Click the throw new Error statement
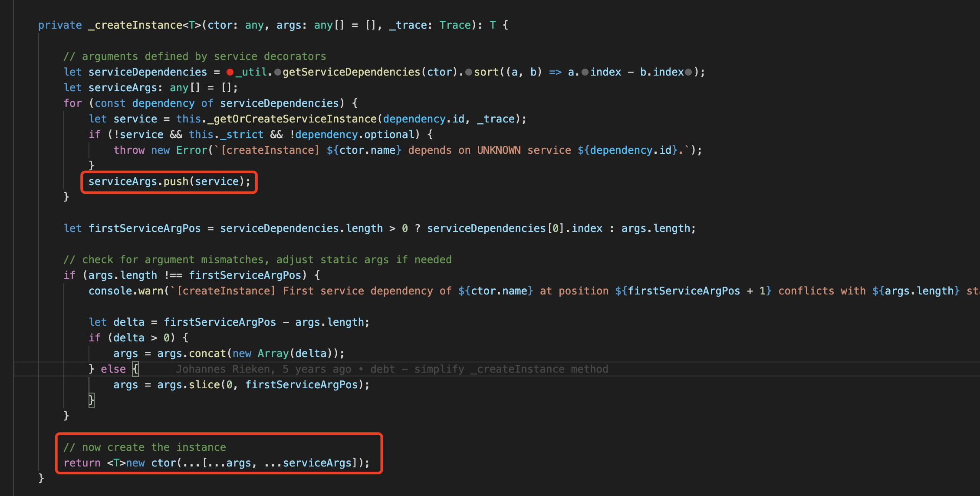The width and height of the screenshot is (980, 496). click(x=160, y=150)
